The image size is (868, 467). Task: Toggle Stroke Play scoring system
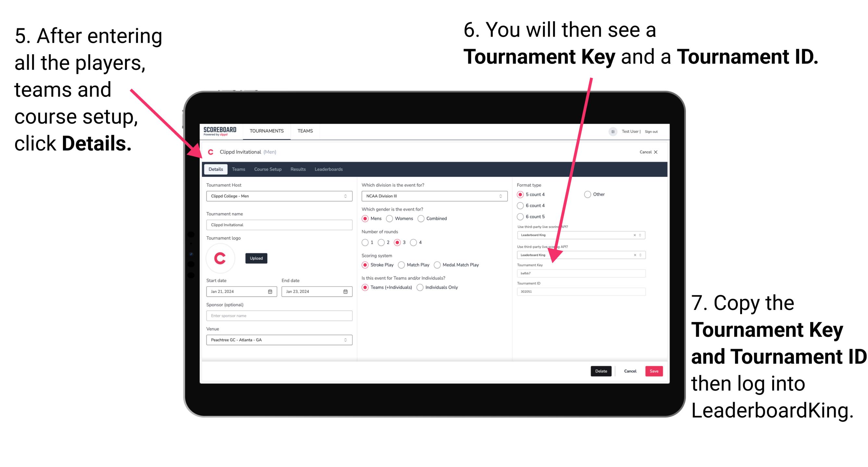click(366, 264)
